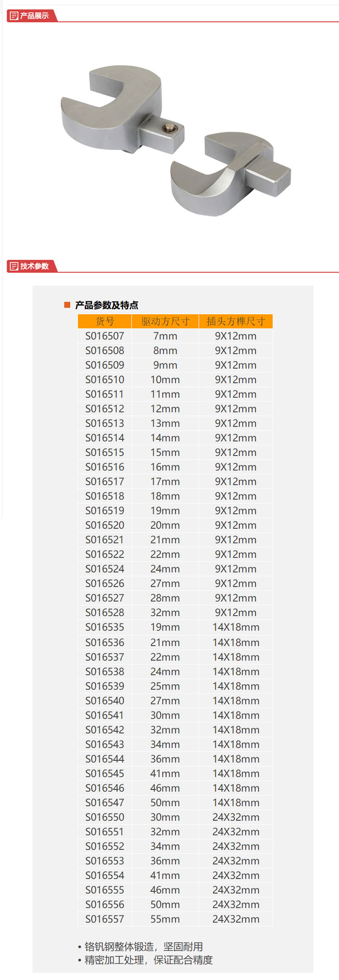Click the 货号 orange column header
The height and width of the screenshot is (980, 339).
click(105, 321)
